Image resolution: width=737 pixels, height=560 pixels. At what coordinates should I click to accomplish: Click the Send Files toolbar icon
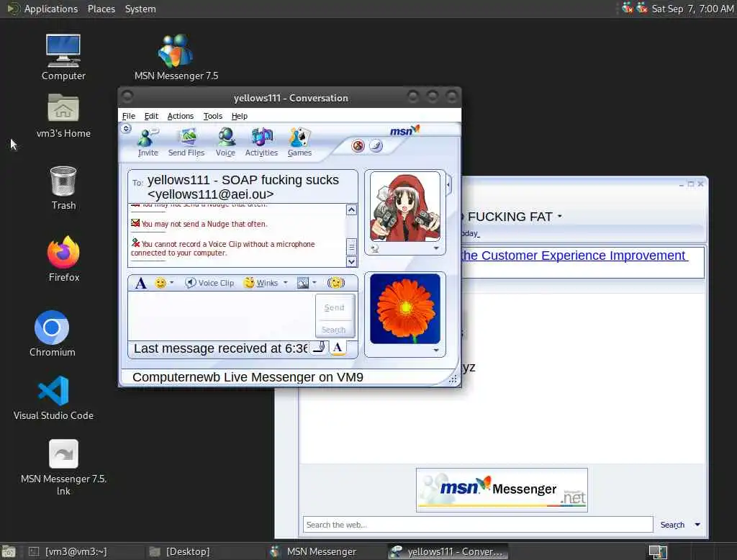(x=186, y=143)
